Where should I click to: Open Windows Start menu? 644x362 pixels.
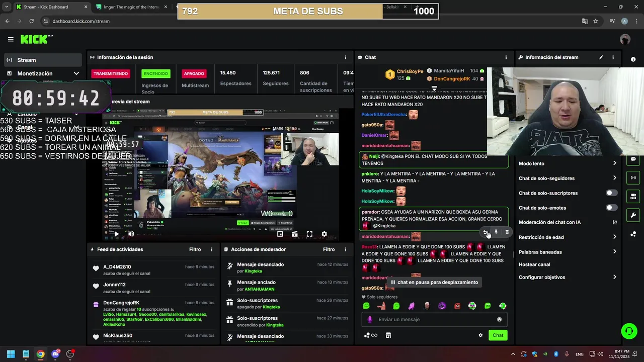(11, 354)
